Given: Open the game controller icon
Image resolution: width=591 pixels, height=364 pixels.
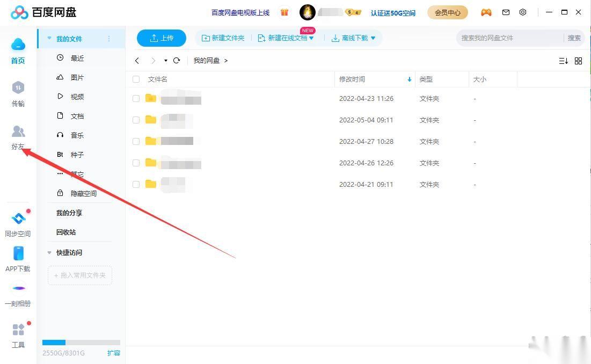Looking at the screenshot, I should 486,12.
